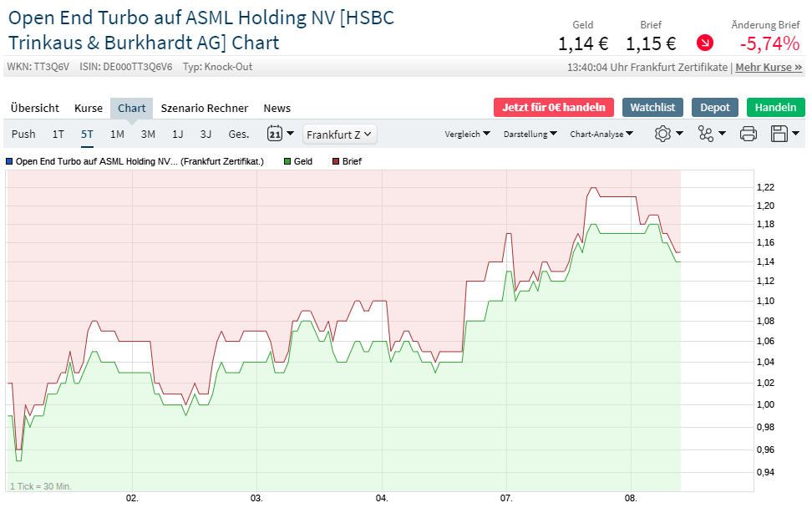Click the -5,74% change value

click(x=769, y=43)
